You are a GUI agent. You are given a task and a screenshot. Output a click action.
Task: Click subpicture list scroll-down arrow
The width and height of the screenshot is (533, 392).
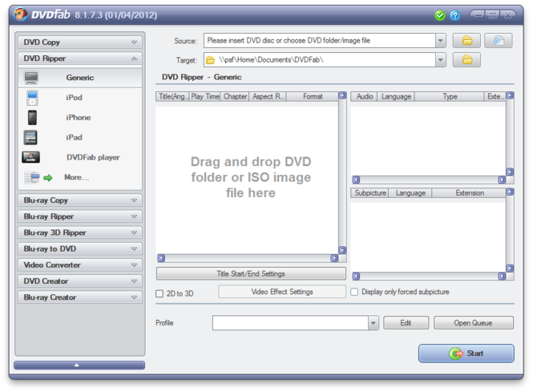(x=510, y=269)
